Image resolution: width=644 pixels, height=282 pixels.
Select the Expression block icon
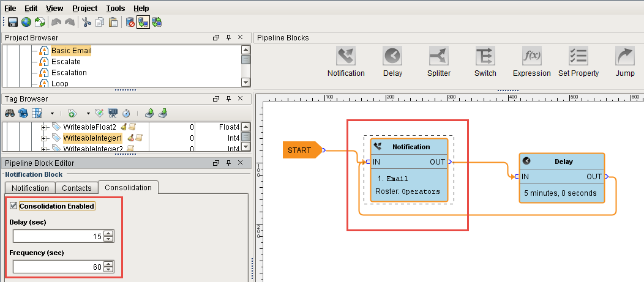531,57
